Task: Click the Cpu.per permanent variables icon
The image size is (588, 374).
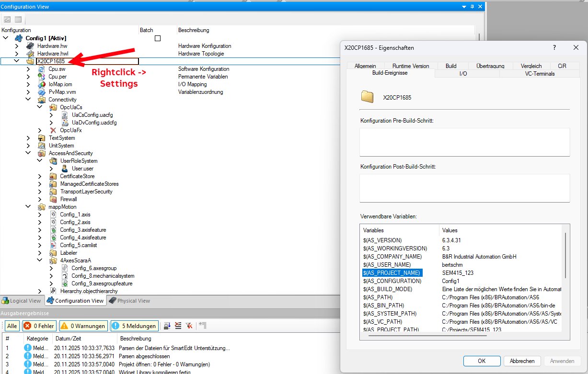Action: (x=42, y=77)
